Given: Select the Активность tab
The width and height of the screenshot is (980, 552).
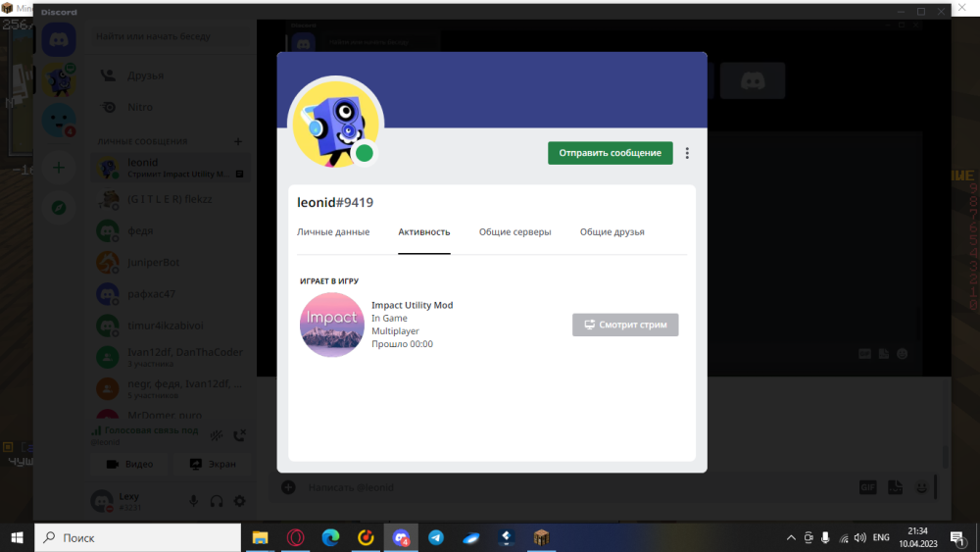Looking at the screenshot, I should click(x=423, y=232).
